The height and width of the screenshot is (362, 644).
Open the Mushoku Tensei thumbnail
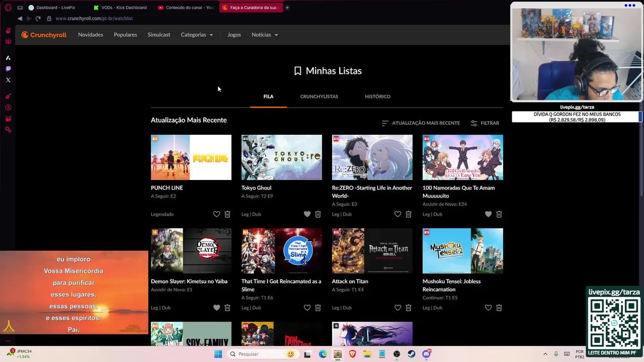click(x=463, y=251)
